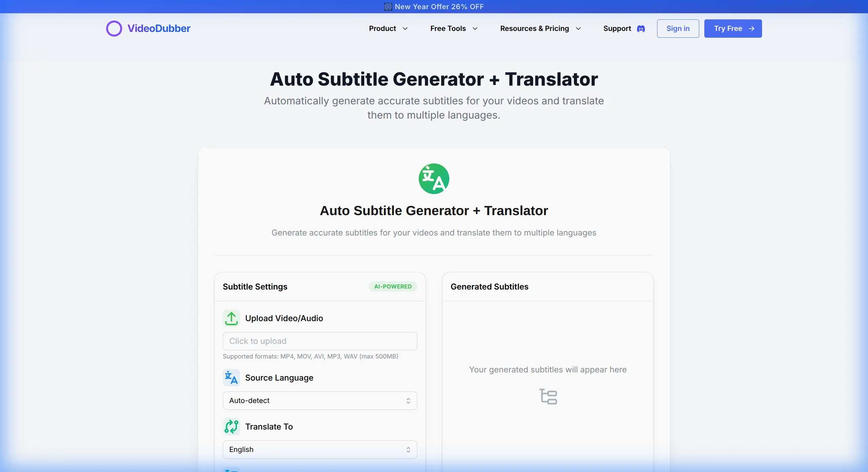Image resolution: width=868 pixels, height=472 pixels.
Task: Click the green Upload Video/Audio icon
Action: pos(231,318)
